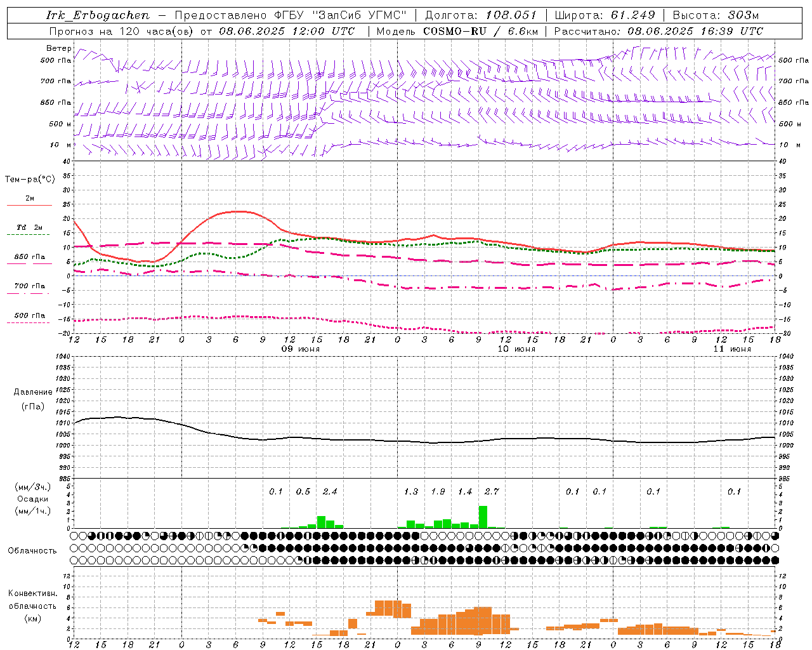Click the '11 июня' date label

click(x=732, y=349)
